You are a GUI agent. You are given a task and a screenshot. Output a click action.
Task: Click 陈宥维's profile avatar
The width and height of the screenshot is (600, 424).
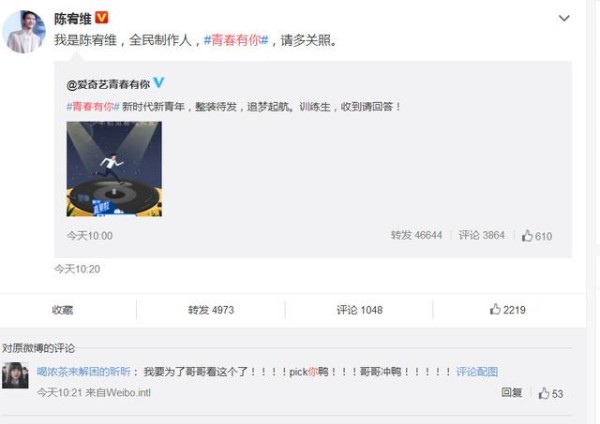24,31
